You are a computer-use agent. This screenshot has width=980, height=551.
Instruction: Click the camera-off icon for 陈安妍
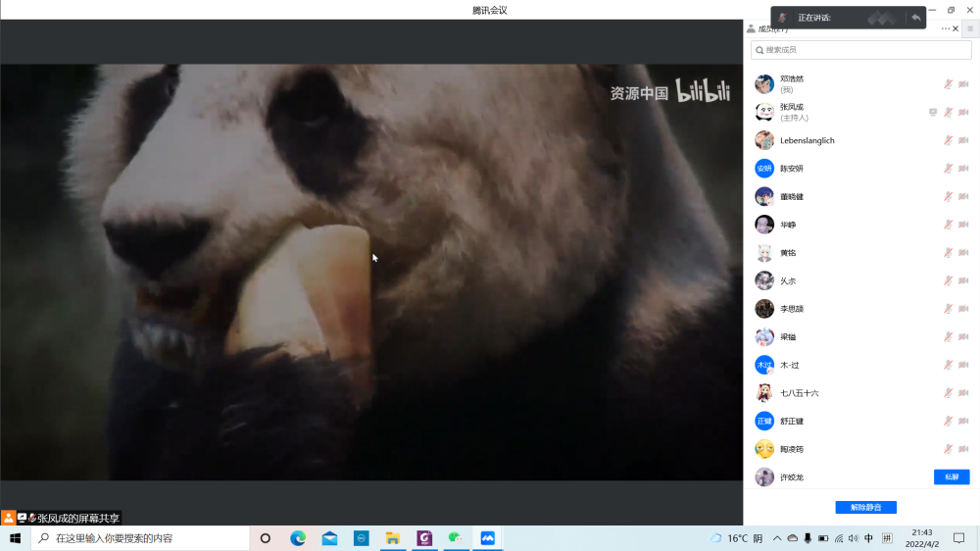[963, 169]
